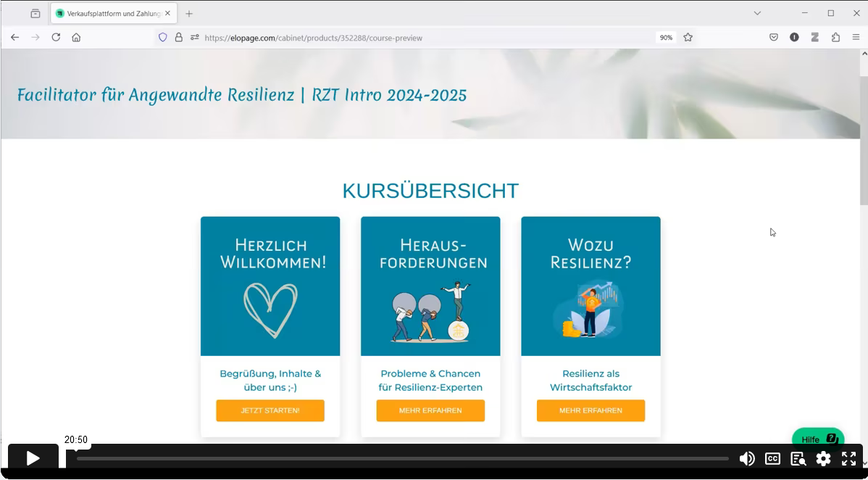Image resolution: width=868 pixels, height=480 pixels.
Task: Open the Firefox hamburger application menu
Action: coord(856,38)
